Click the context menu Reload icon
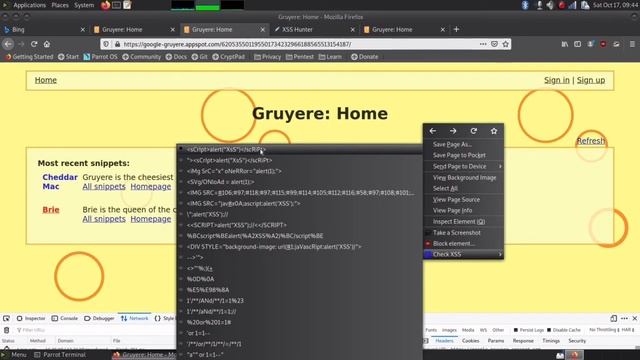Screen dimensions: 640x360 tap(473, 131)
